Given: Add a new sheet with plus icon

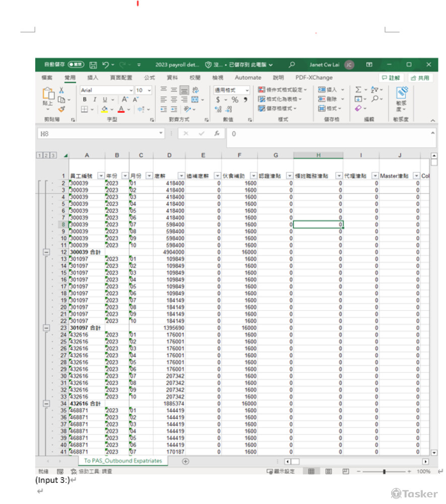Looking at the screenshot, I should (185, 461).
